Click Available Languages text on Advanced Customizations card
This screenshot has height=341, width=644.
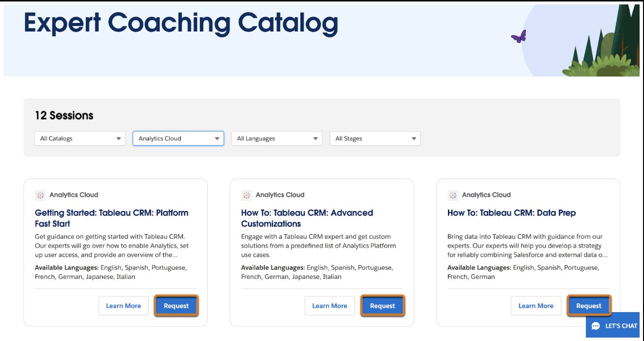pyautogui.click(x=317, y=272)
